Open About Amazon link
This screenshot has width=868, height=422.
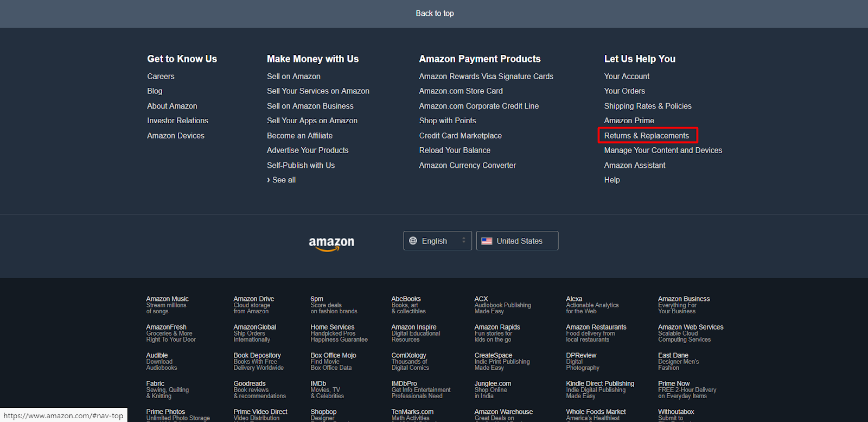(172, 106)
